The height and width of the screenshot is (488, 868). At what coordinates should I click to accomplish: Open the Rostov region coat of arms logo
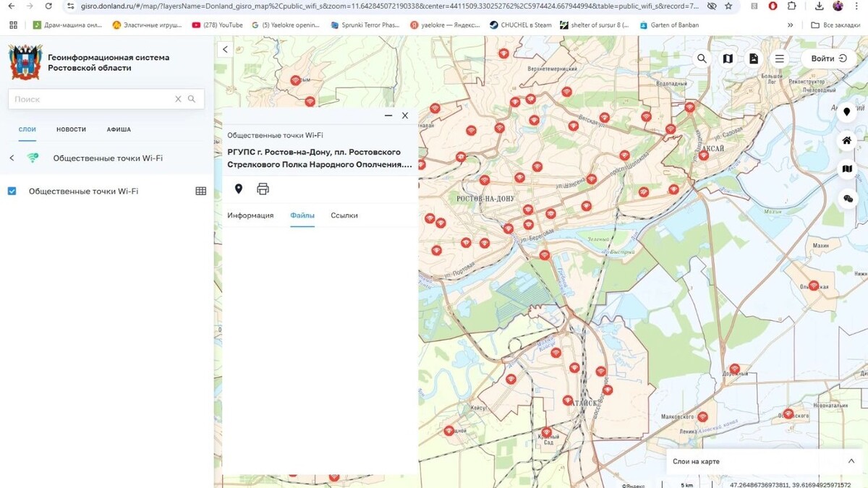[x=25, y=62]
